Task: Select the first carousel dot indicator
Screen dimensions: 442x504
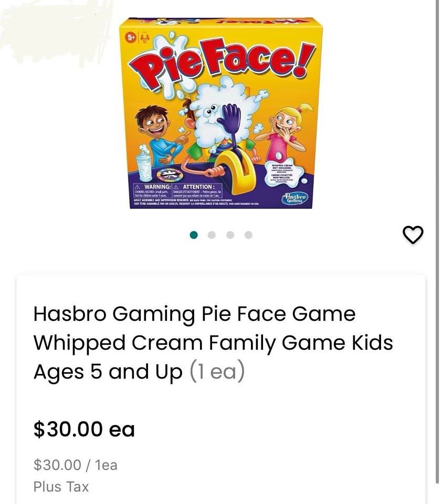Action: point(194,235)
